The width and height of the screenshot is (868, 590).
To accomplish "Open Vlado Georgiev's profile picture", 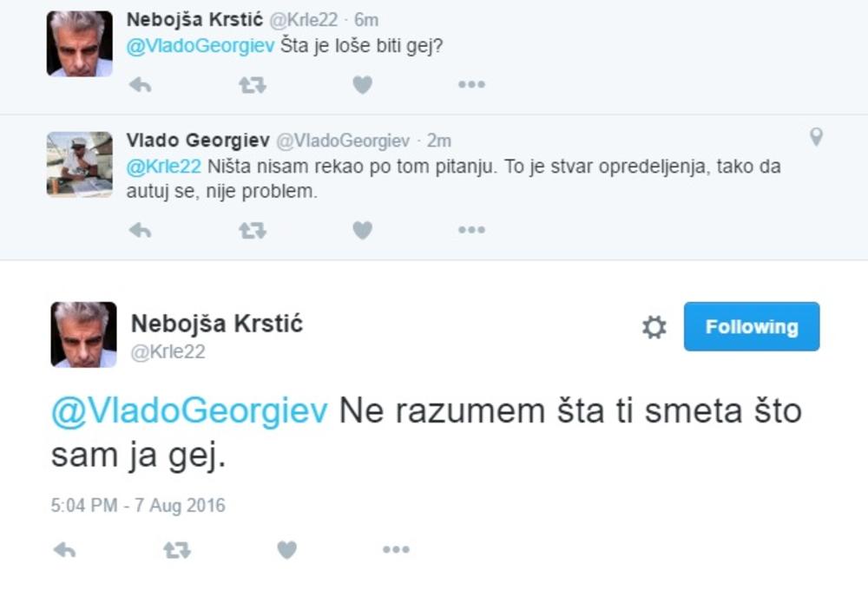I will pos(79,164).
